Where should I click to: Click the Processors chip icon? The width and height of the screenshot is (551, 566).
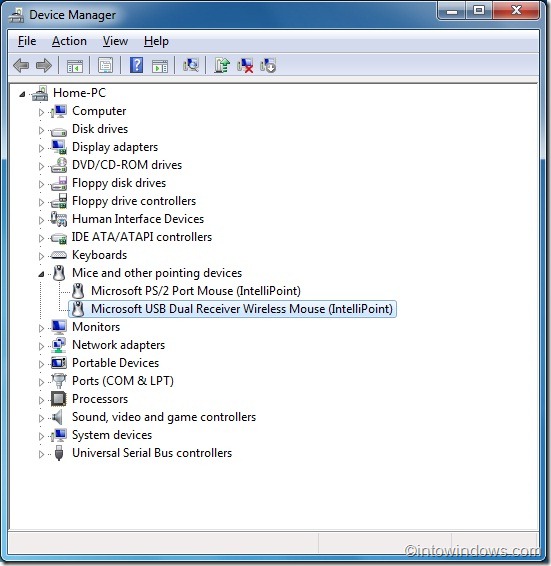tap(58, 399)
